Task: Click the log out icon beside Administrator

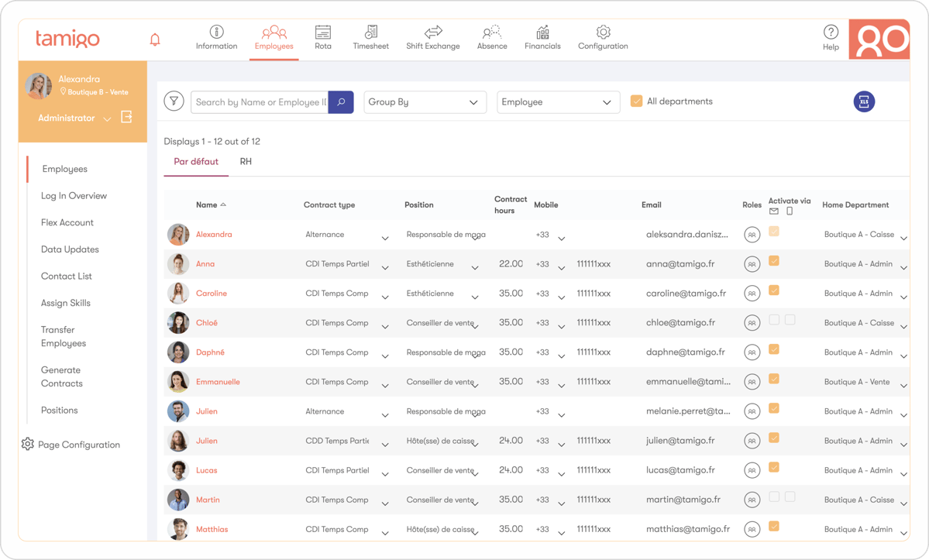Action: (126, 117)
